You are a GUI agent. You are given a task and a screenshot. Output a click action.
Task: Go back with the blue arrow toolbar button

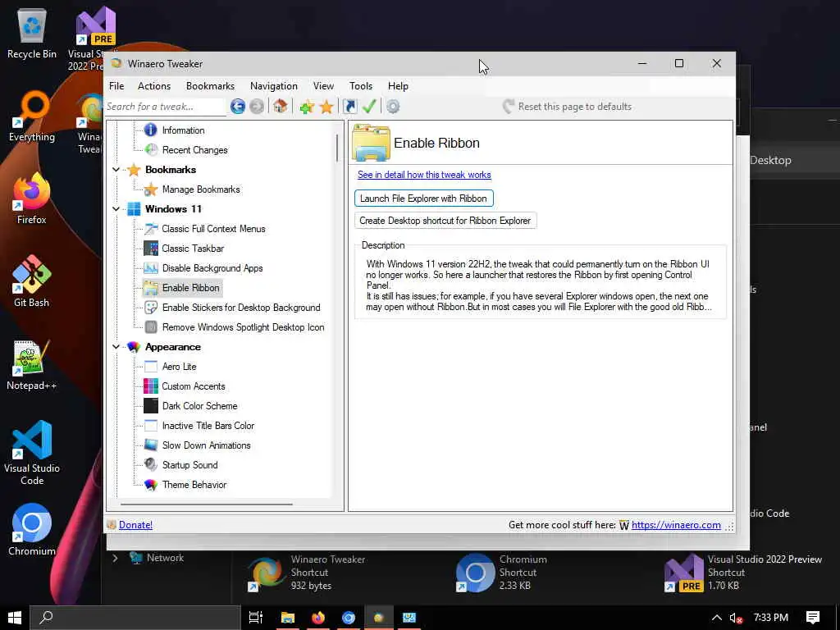point(238,107)
